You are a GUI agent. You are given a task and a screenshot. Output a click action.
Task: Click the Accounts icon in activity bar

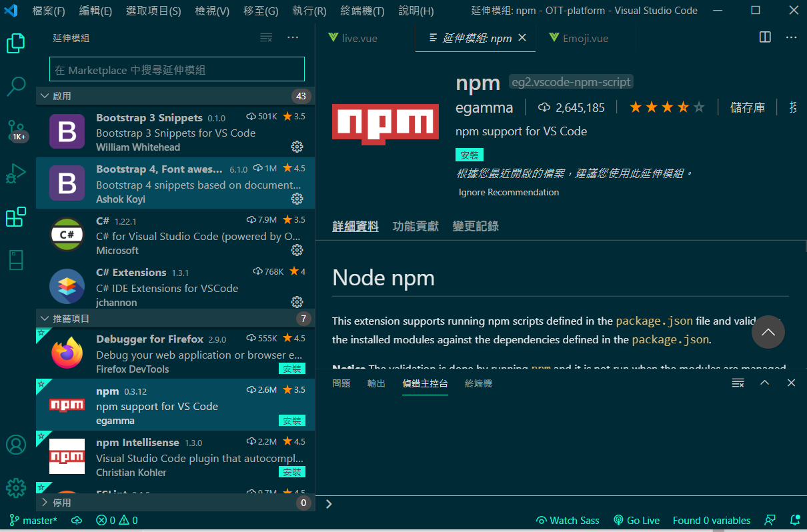coord(16,445)
